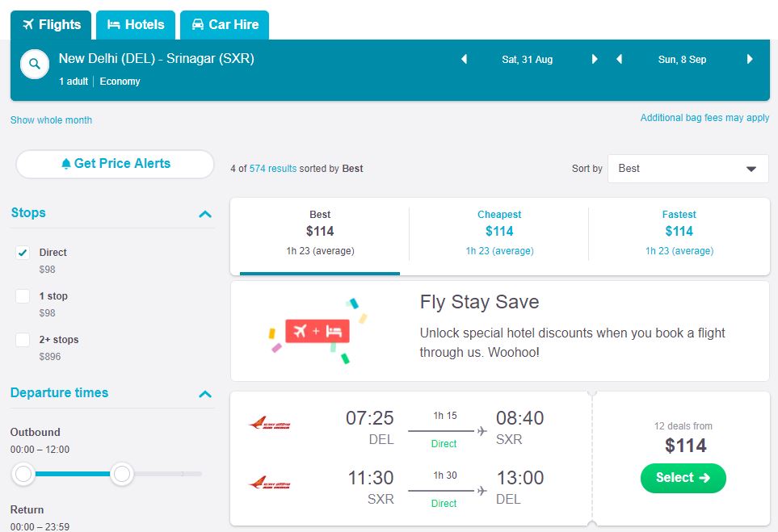
Task: Uncheck the Direct stops checkbox
Action: click(23, 253)
